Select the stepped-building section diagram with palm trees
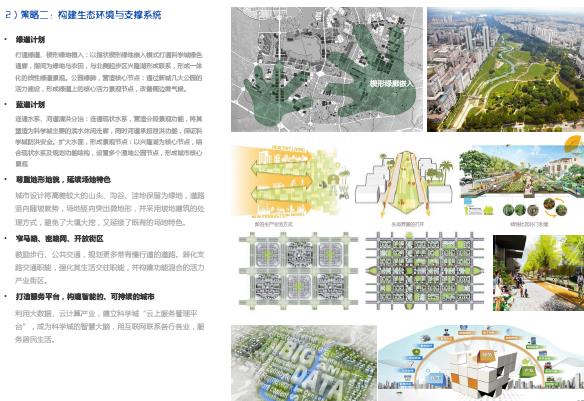 (404, 183)
